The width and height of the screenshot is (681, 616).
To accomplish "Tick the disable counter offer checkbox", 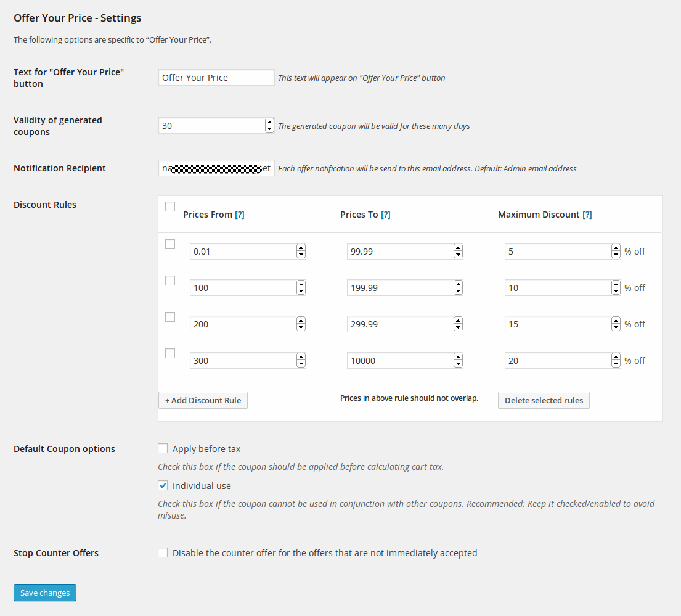I will point(163,552).
